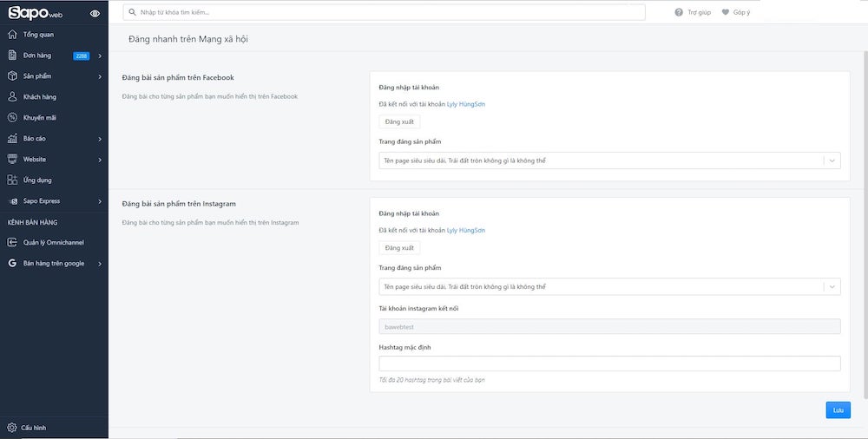Click the Sapo web logo

(x=35, y=13)
